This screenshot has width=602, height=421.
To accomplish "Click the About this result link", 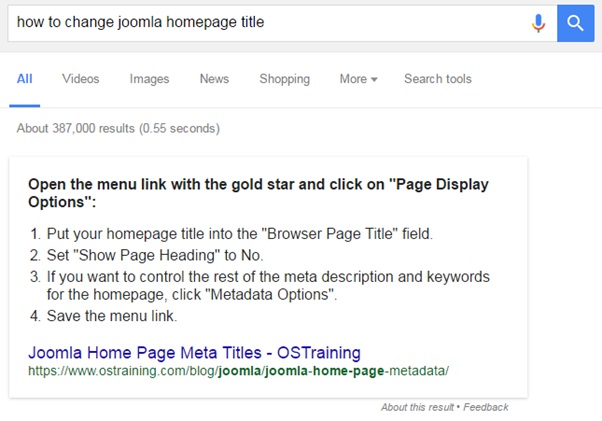I will [x=417, y=407].
